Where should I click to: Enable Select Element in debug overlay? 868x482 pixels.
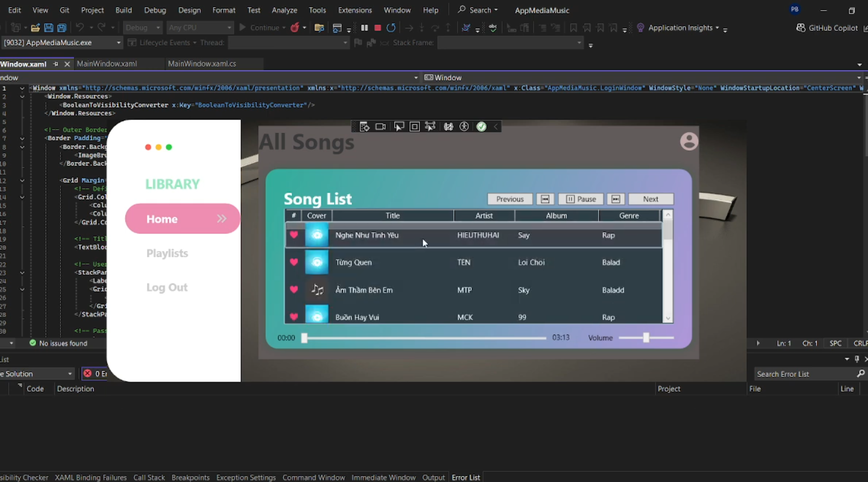[399, 127]
